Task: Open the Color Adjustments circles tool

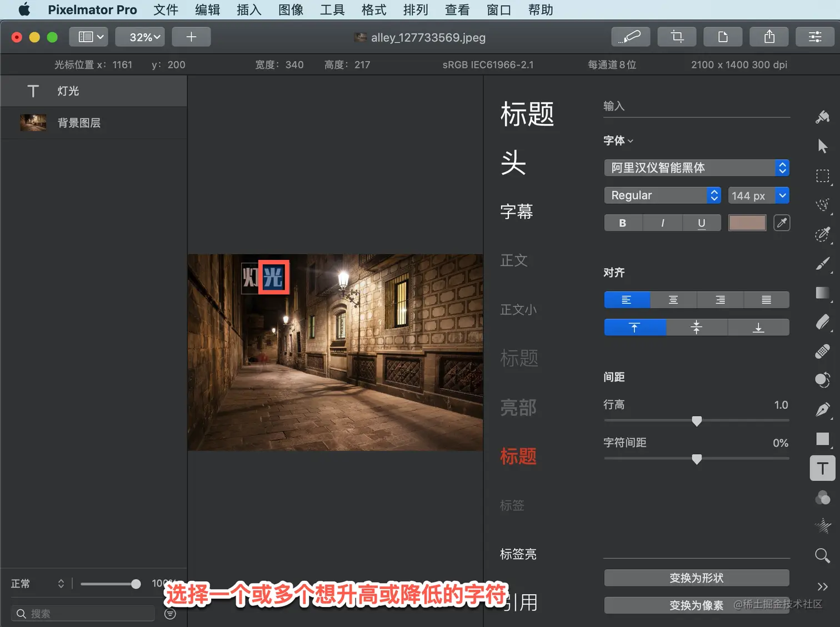Action: tap(822, 498)
